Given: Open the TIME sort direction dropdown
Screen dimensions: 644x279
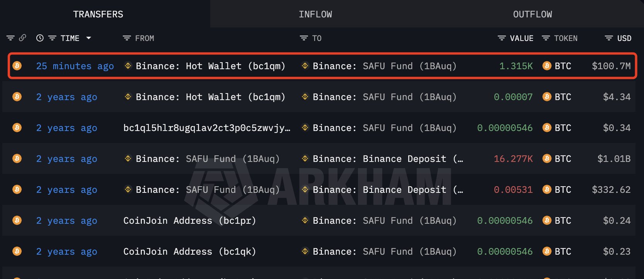Looking at the screenshot, I should coord(89,38).
